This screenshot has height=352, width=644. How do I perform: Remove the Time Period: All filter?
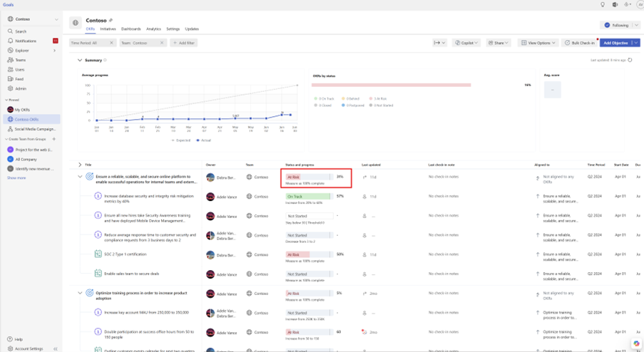[111, 43]
